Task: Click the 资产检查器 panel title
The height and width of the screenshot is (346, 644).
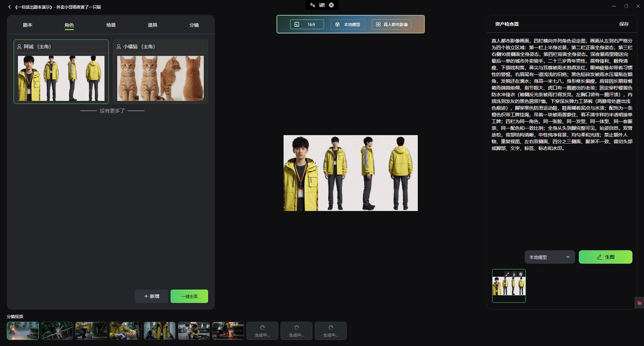Action: [x=507, y=24]
